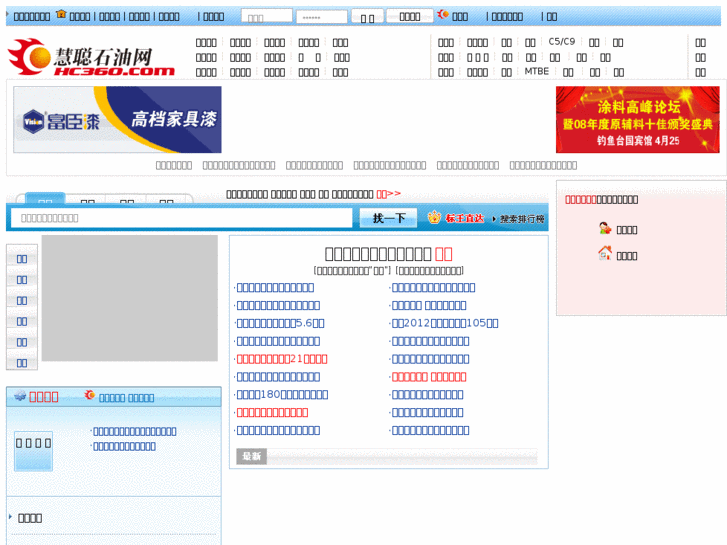This screenshot has height=545, width=727.
Task: Click the house icon in pink side panel
Action: pos(605,253)
